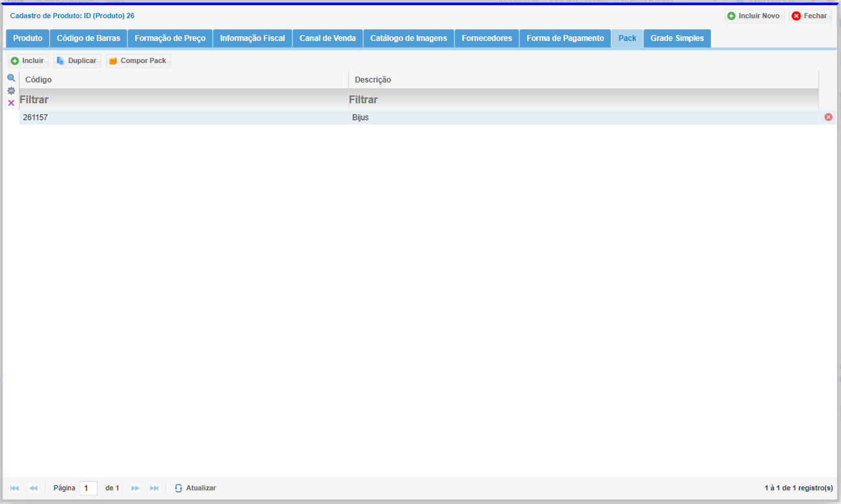Go to last page of records
841x504 pixels.
(154, 488)
